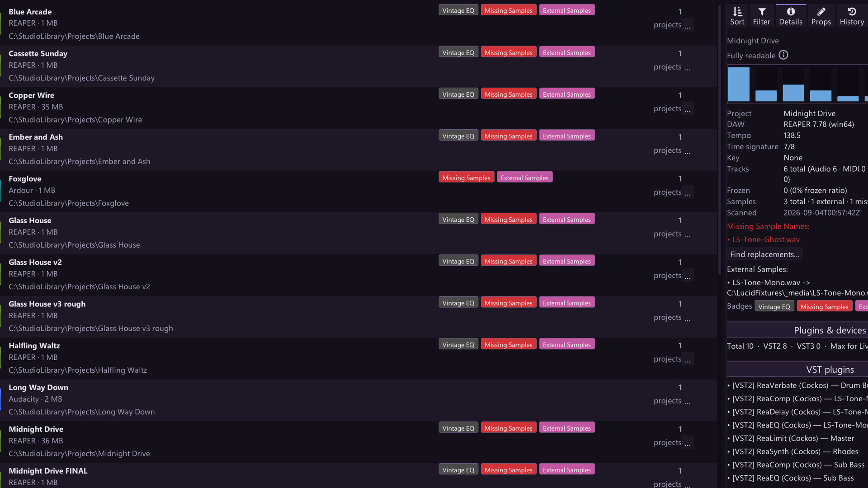Select the Long Way Down project row
Image resolution: width=868 pixels, height=488 pixels.
358,400
